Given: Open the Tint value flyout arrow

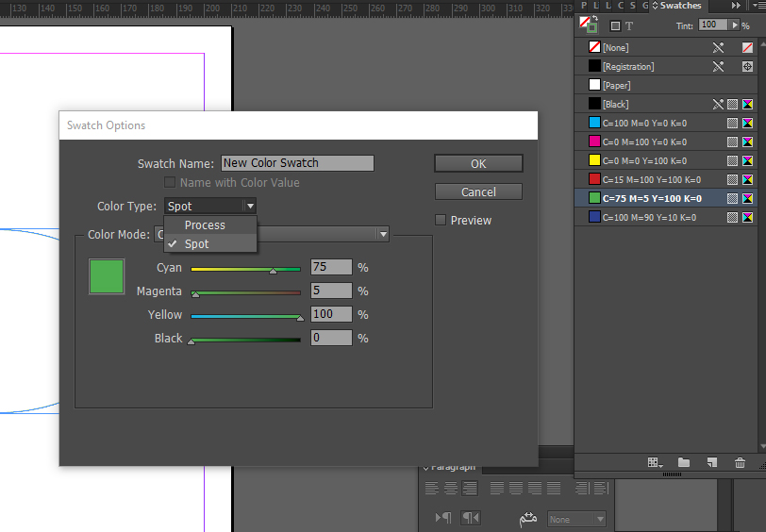Looking at the screenshot, I should point(733,25).
